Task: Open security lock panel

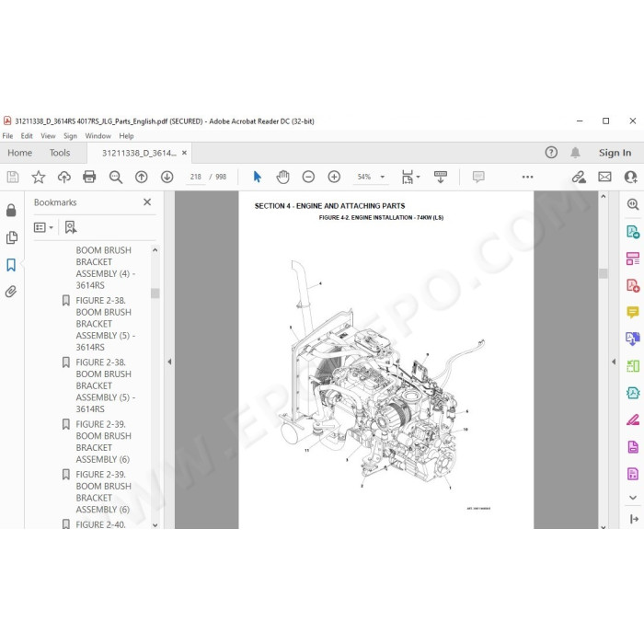Action: pos(11,211)
